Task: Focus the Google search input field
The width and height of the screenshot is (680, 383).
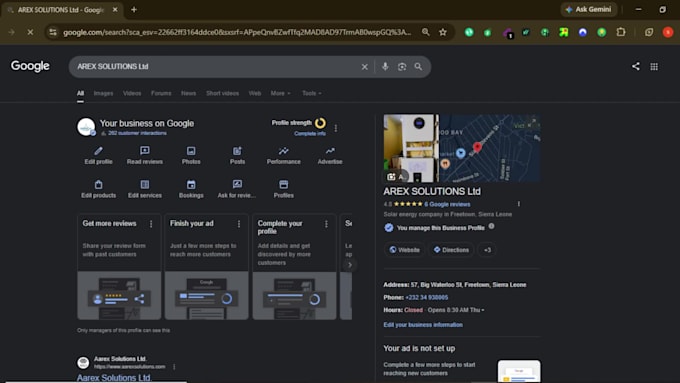Action: pos(217,66)
